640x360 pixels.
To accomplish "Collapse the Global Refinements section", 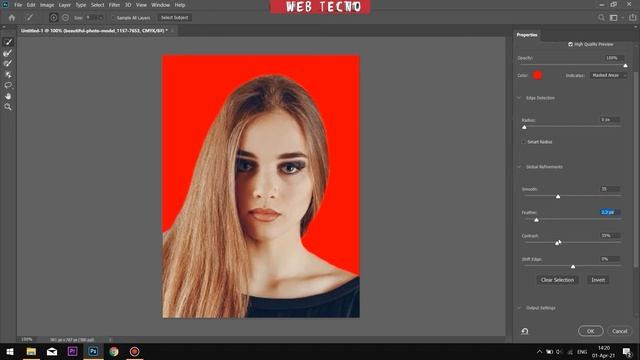I will 519,167.
